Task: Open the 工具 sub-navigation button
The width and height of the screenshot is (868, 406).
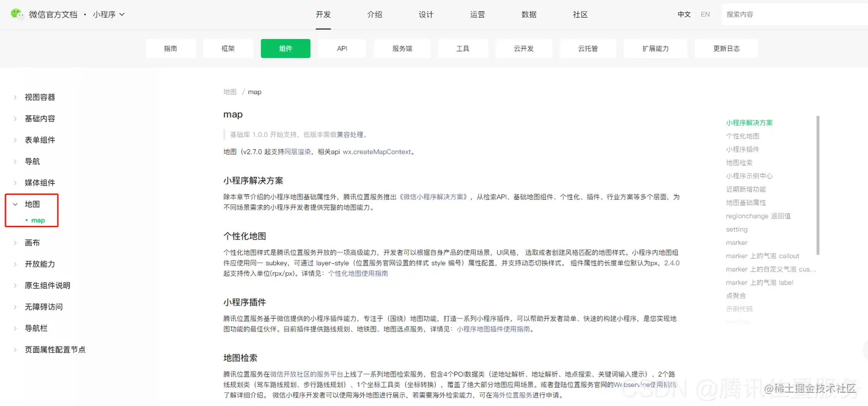Action: [x=463, y=49]
